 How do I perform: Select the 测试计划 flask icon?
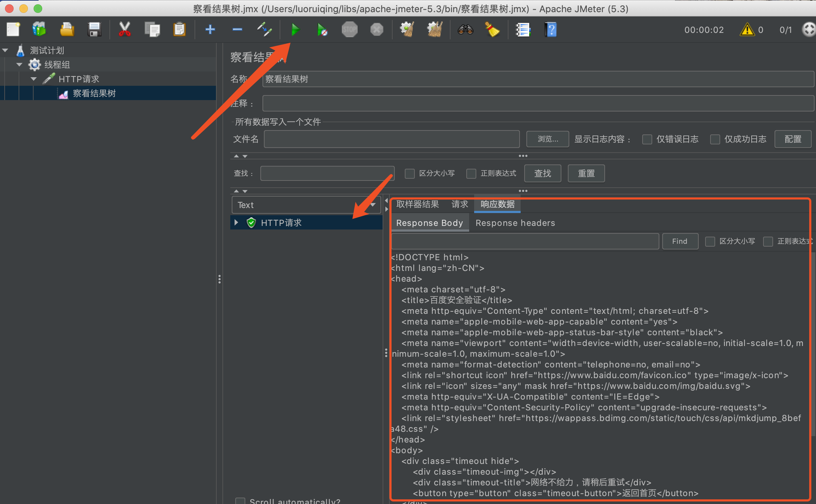point(20,50)
